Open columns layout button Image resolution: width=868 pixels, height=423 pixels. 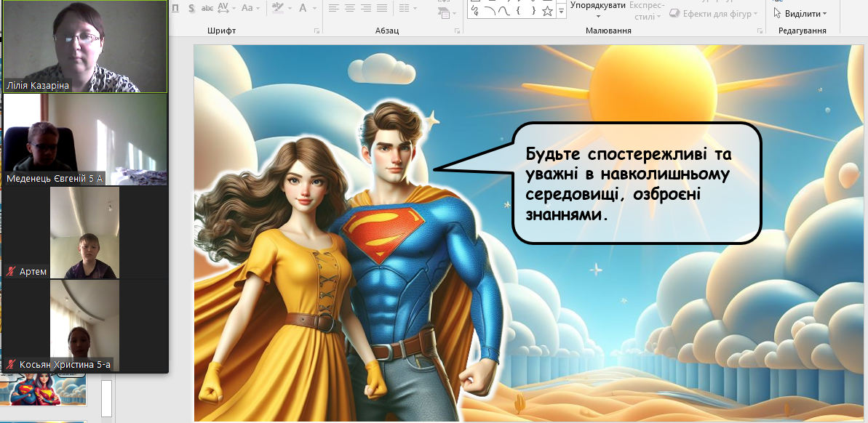405,8
